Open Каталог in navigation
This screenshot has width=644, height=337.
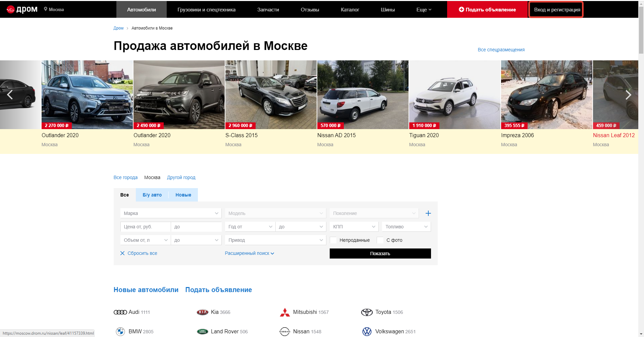pyautogui.click(x=350, y=9)
